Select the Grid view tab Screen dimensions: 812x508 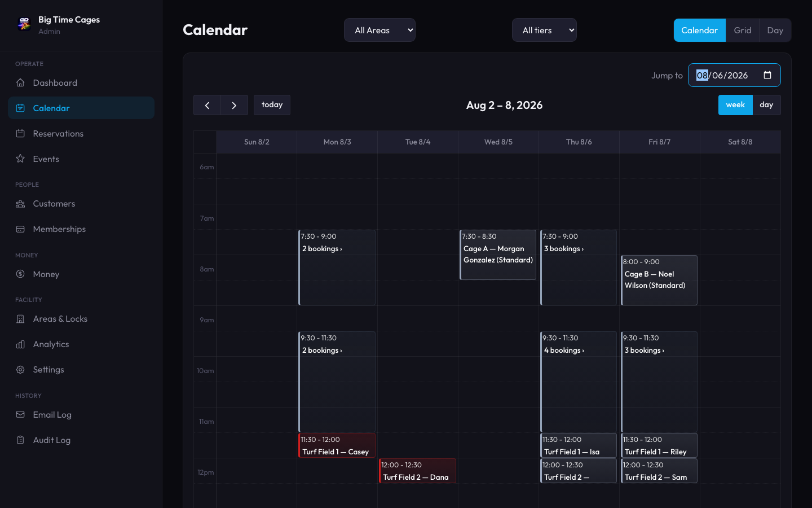click(742, 30)
